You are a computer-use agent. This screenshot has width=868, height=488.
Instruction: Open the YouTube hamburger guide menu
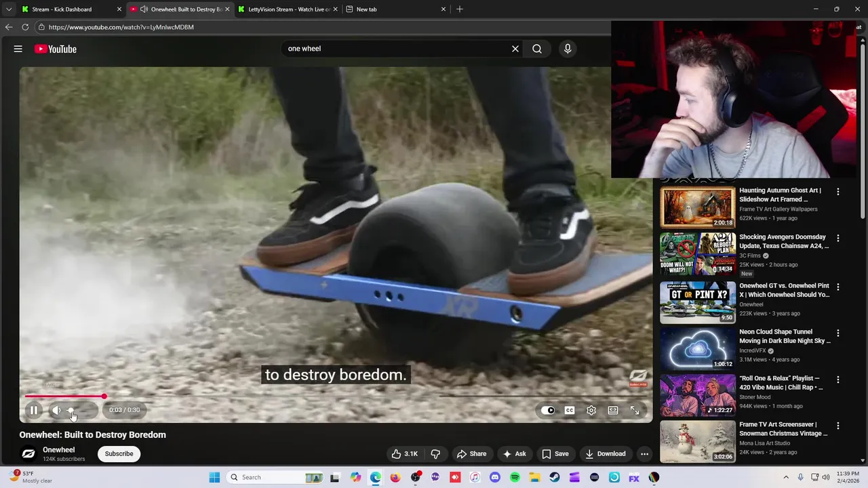pos(18,49)
